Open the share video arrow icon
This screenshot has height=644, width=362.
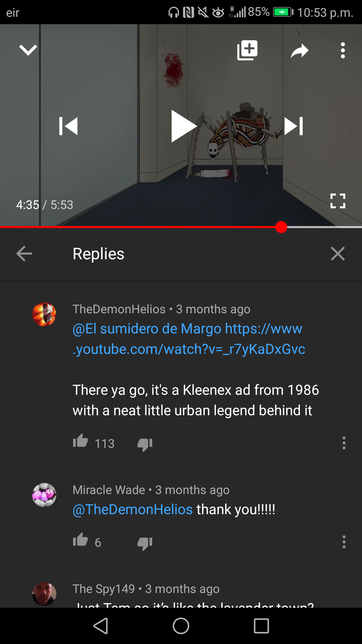click(x=299, y=51)
